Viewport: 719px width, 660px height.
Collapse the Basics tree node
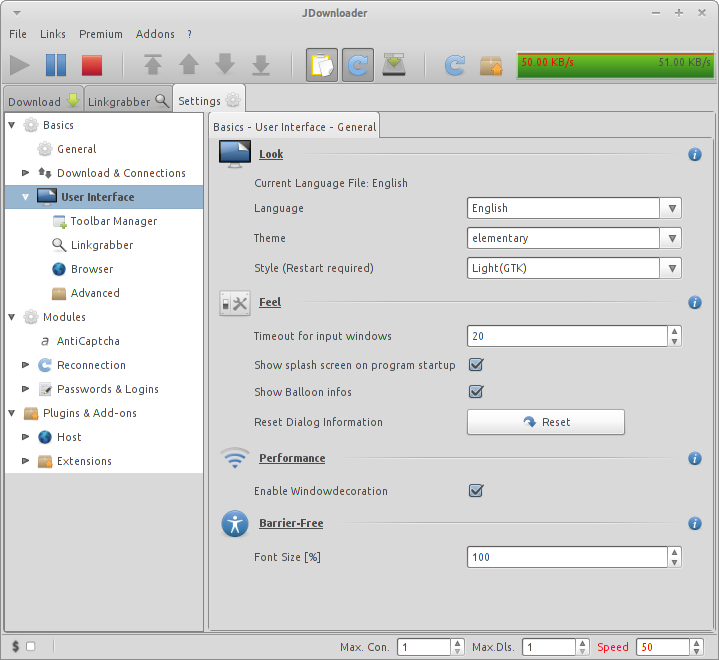12,125
